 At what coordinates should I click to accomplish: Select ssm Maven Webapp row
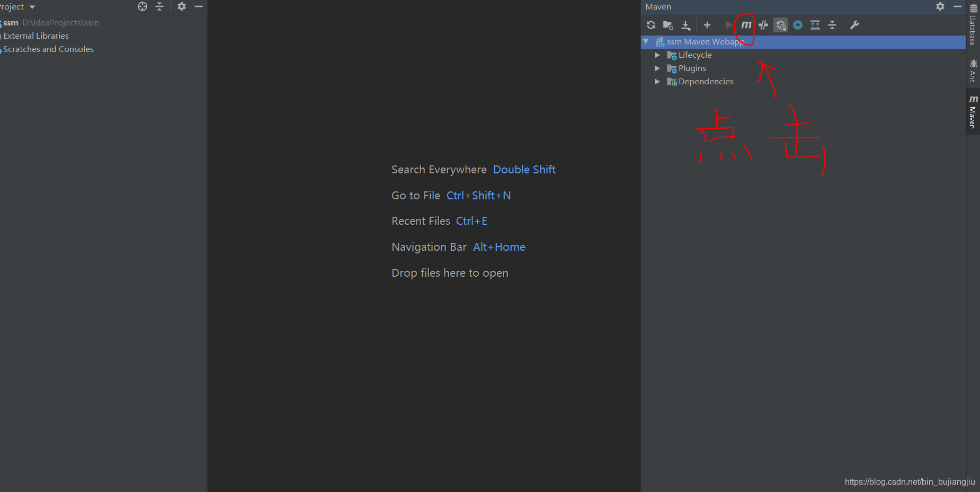803,42
